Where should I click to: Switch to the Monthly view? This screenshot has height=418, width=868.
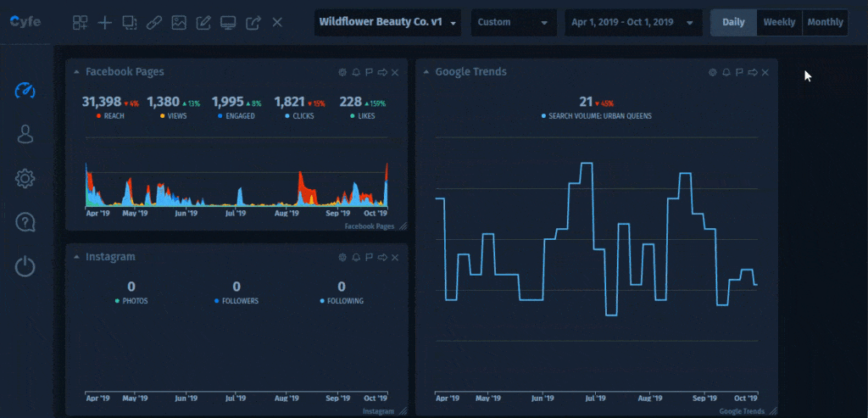[x=825, y=23]
